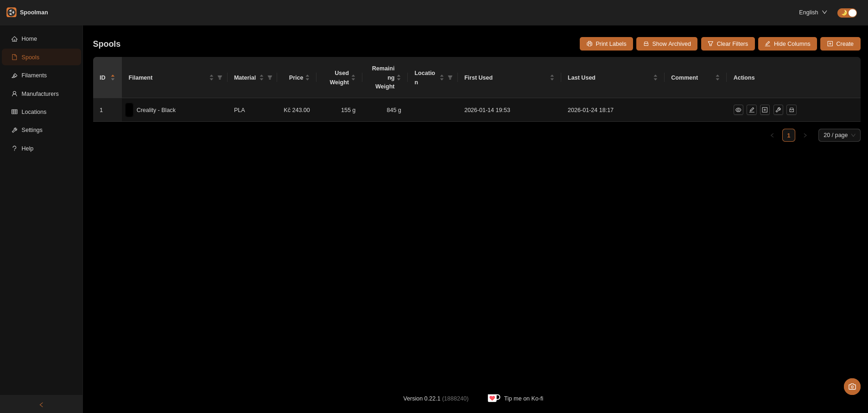Toggle the dark mode switch
The width and height of the screenshot is (868, 413).
[847, 13]
